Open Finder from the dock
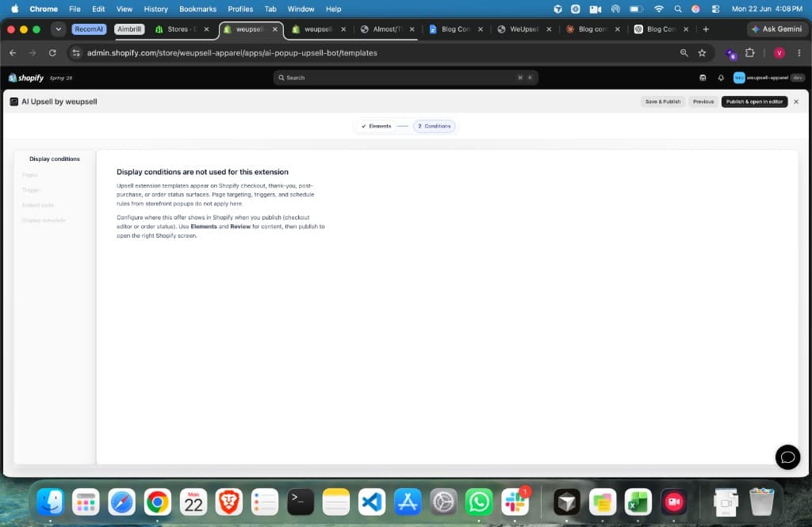The height and width of the screenshot is (527, 812). pyautogui.click(x=50, y=502)
